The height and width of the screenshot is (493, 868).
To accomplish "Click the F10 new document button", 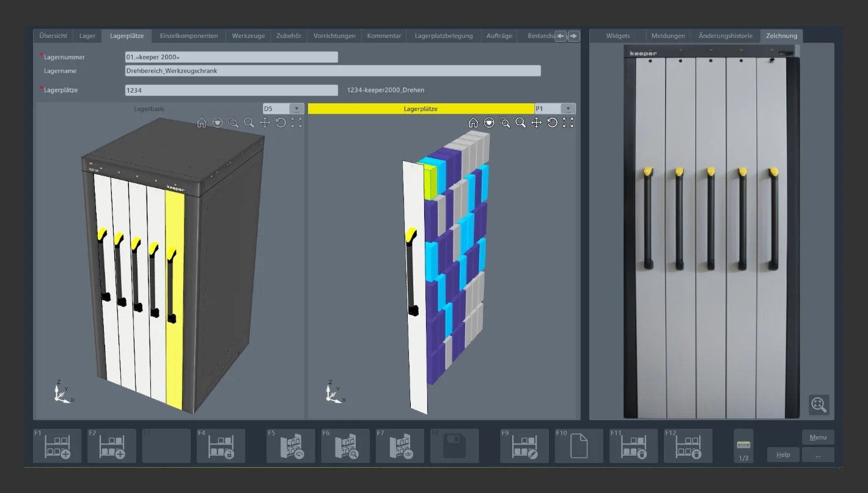I will pos(578,446).
